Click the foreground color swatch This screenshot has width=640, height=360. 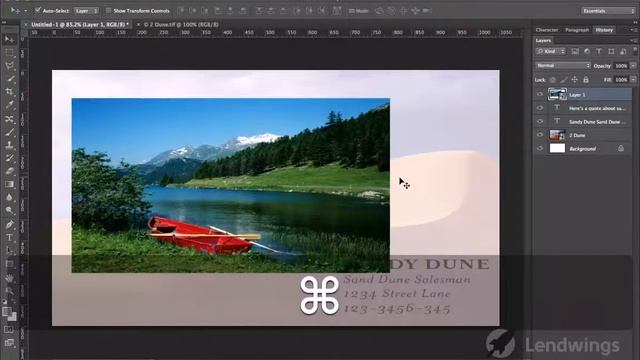coord(7,311)
